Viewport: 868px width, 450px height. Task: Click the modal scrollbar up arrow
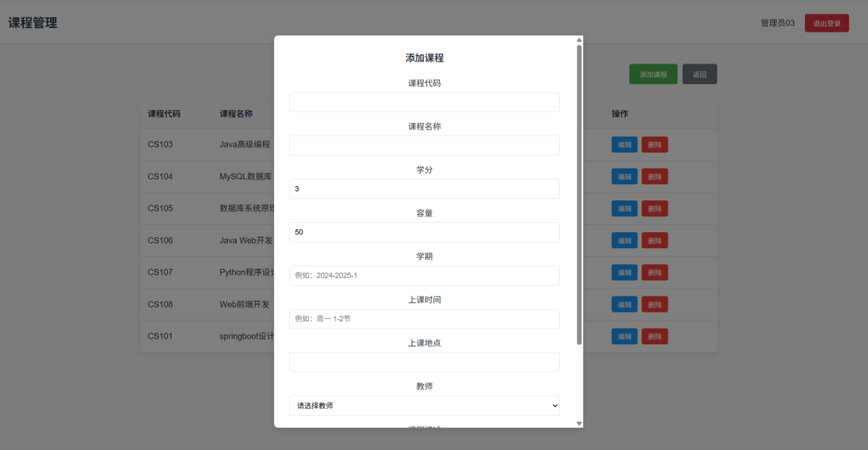(579, 41)
